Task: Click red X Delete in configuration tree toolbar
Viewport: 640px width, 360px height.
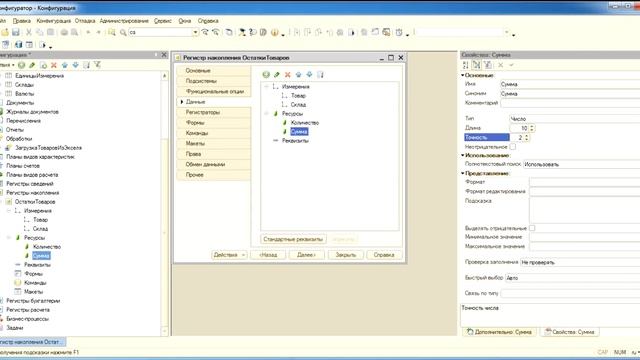Action: coord(53,65)
